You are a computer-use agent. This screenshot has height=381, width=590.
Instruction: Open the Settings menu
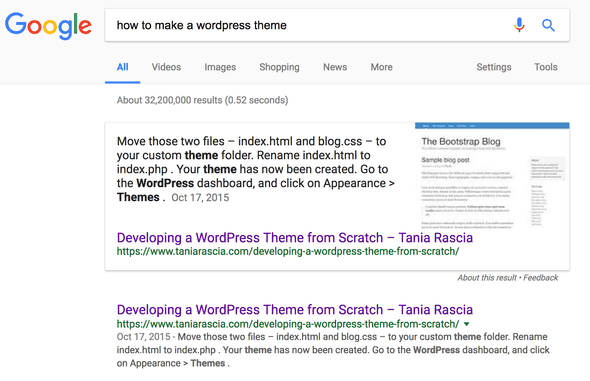494,67
